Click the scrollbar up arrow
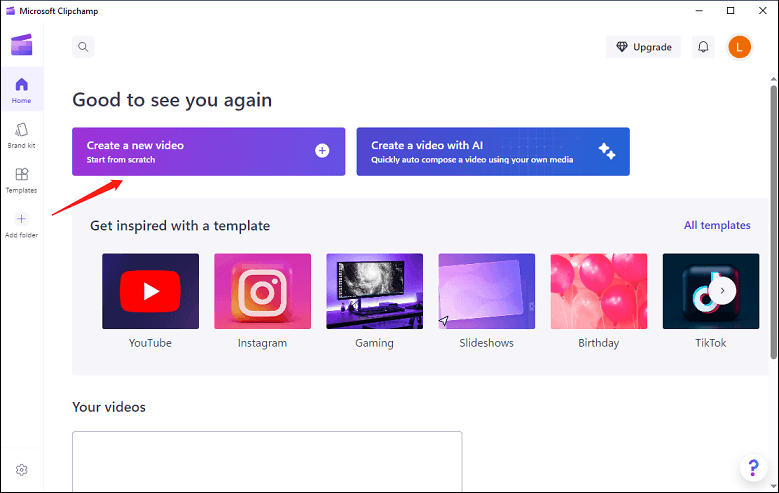Viewport: 779px width, 493px height. [774, 79]
